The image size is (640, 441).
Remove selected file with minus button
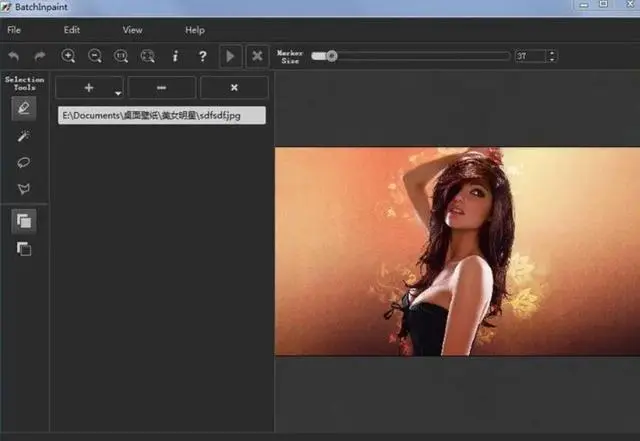[x=162, y=87]
